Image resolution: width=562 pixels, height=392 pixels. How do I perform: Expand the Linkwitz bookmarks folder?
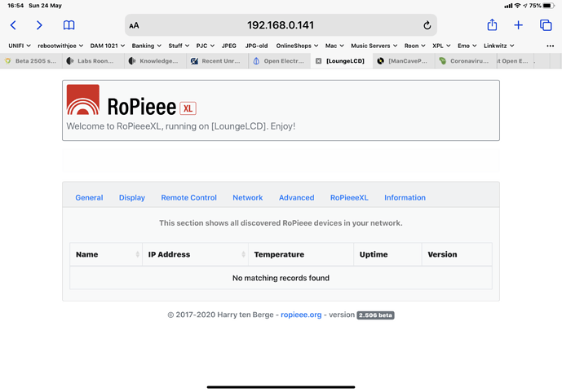coord(499,46)
